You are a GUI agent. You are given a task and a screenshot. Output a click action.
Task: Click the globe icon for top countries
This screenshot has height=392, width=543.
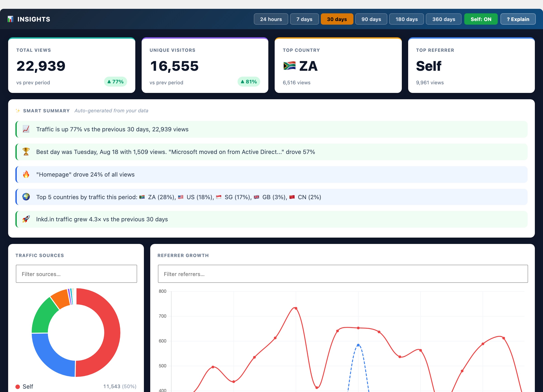pyautogui.click(x=26, y=197)
